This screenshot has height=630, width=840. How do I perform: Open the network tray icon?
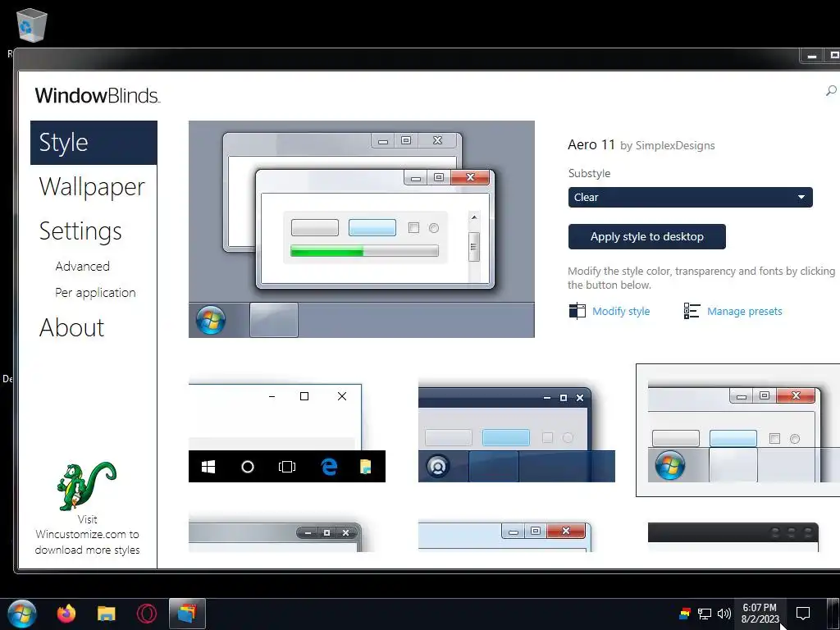pos(705,614)
